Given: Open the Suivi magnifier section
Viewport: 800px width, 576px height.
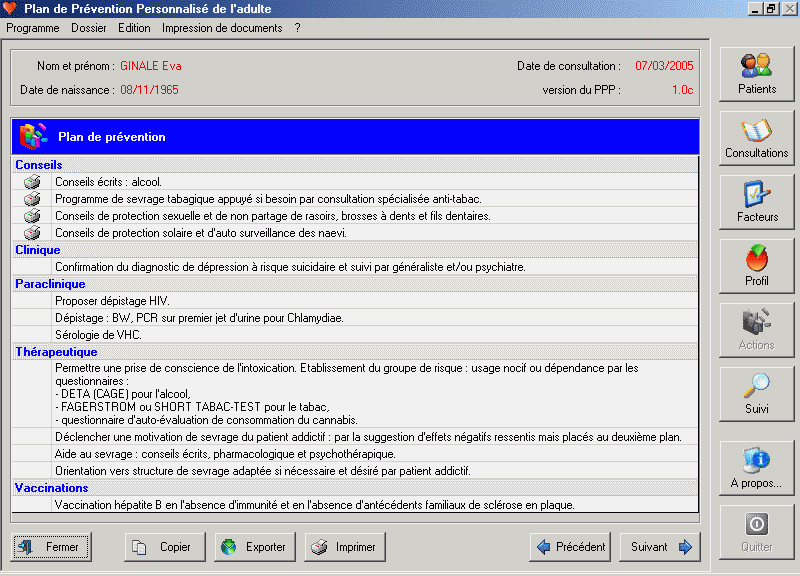Looking at the screenshot, I should tap(756, 395).
